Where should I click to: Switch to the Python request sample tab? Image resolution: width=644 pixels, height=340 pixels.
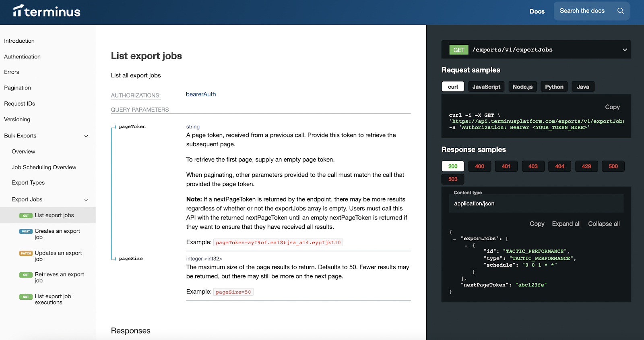point(554,87)
